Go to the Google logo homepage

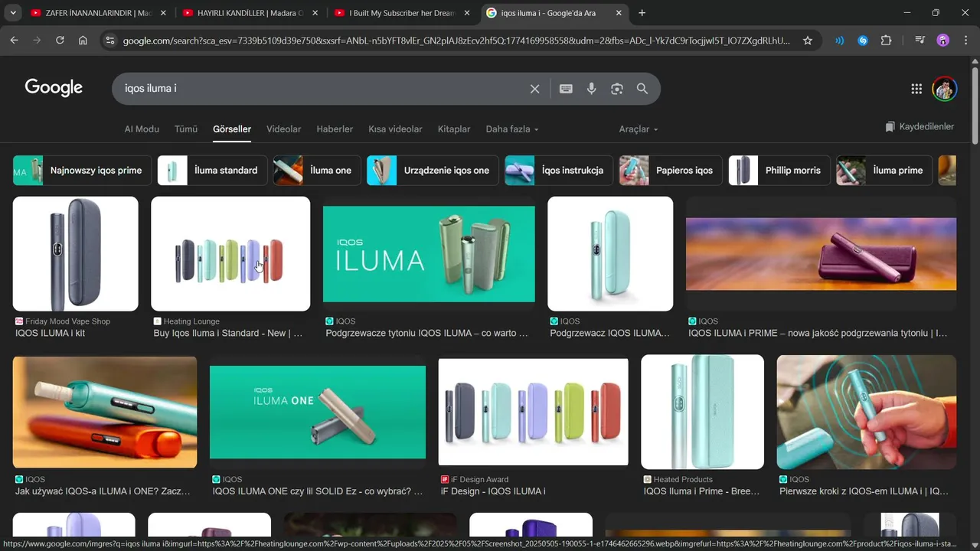(54, 87)
